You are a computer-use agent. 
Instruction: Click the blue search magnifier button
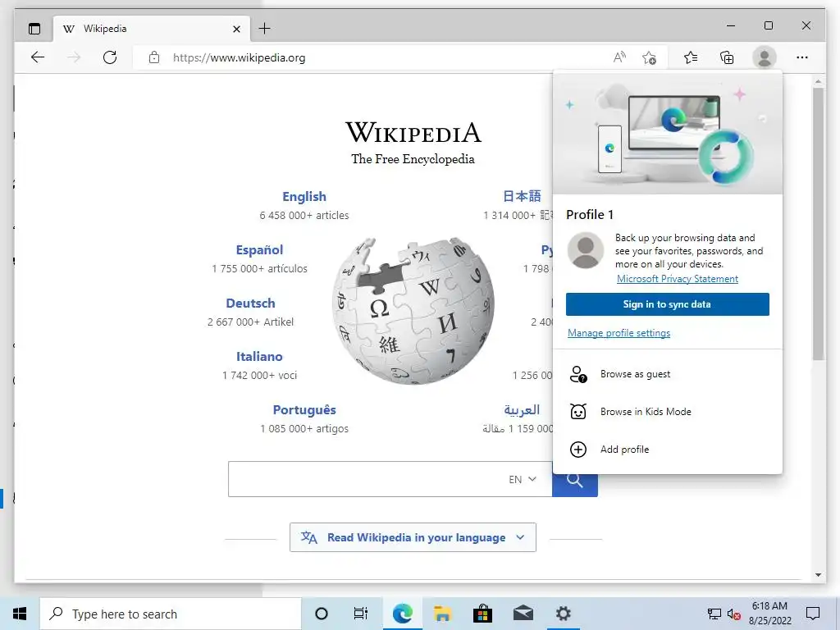point(575,480)
